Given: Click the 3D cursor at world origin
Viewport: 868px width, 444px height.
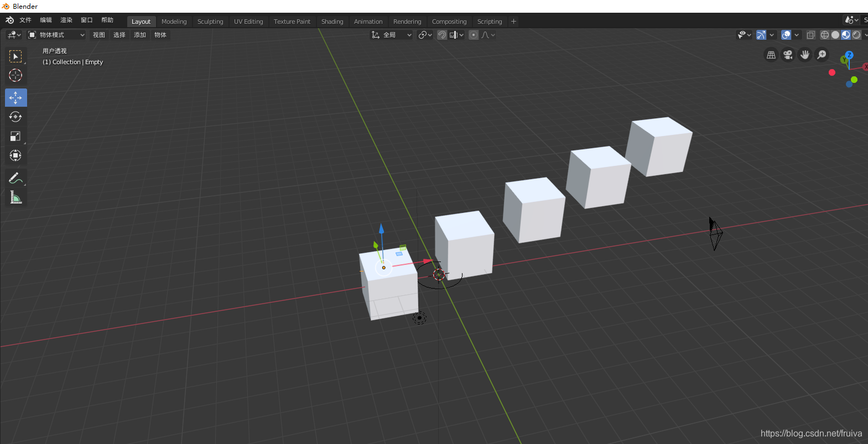Looking at the screenshot, I should [439, 274].
